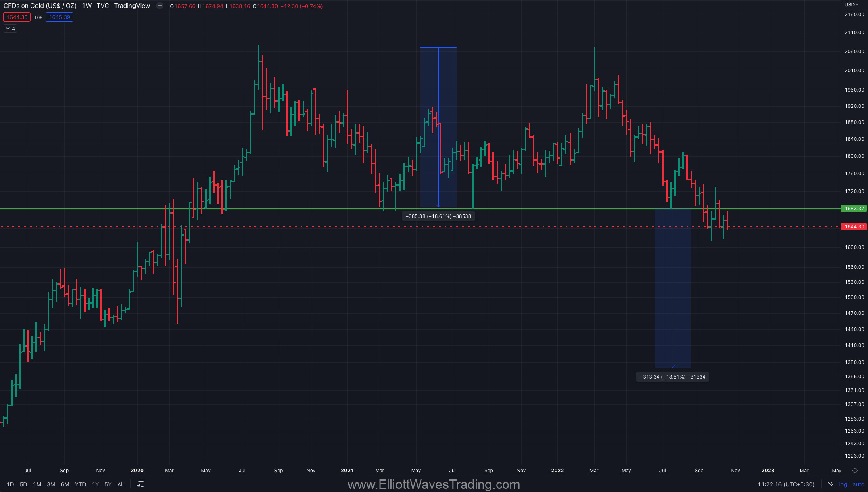Select the 1M time range

point(37,484)
